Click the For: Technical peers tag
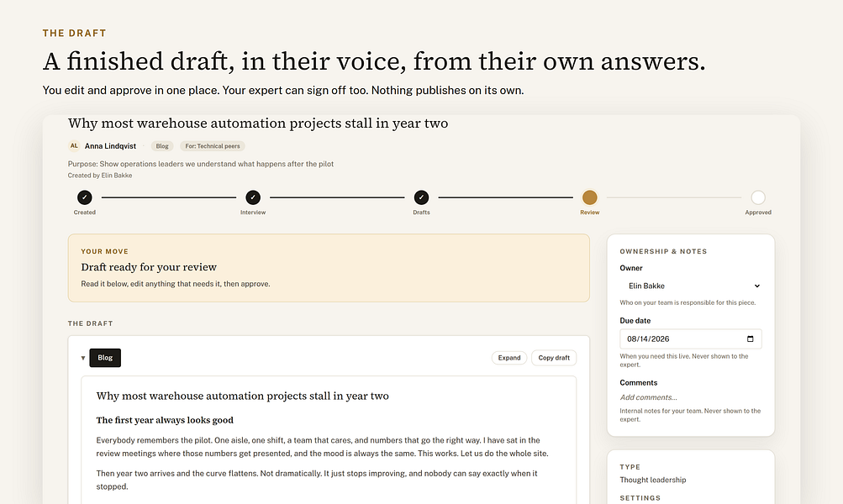The width and height of the screenshot is (843, 504). point(213,146)
